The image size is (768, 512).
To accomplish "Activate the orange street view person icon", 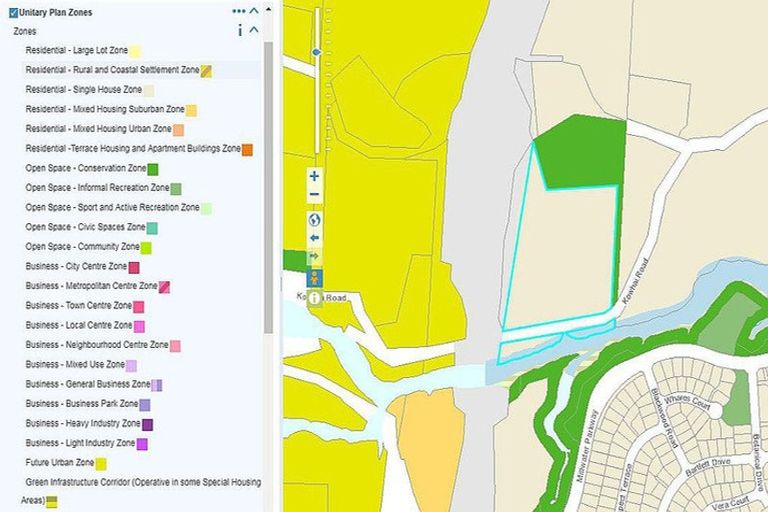I will pos(314,277).
